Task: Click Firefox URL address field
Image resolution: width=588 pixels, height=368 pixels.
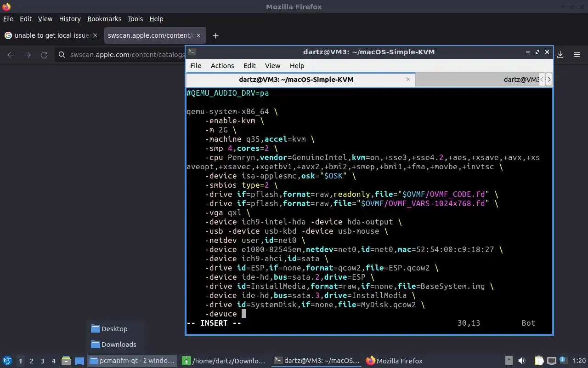Action: pos(127,55)
